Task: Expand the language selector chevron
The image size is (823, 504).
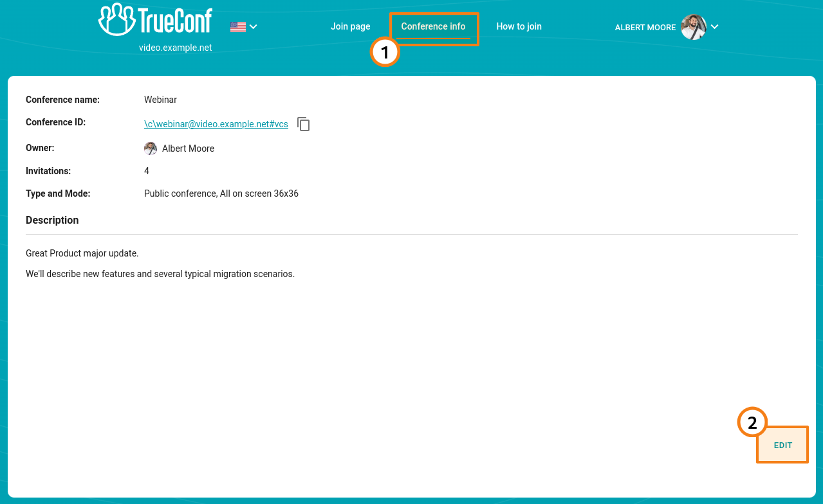Action: point(254,27)
